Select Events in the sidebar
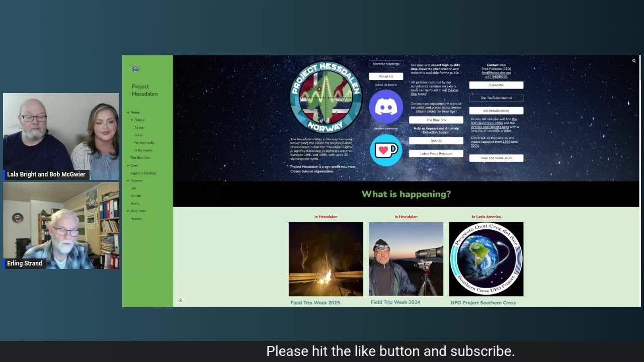 pos(135,203)
